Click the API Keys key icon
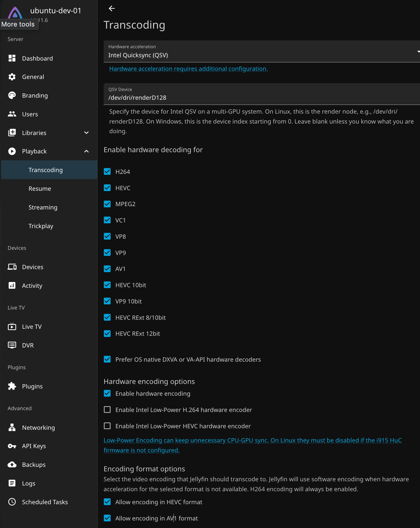The height and width of the screenshot is (528, 420). pyautogui.click(x=12, y=446)
